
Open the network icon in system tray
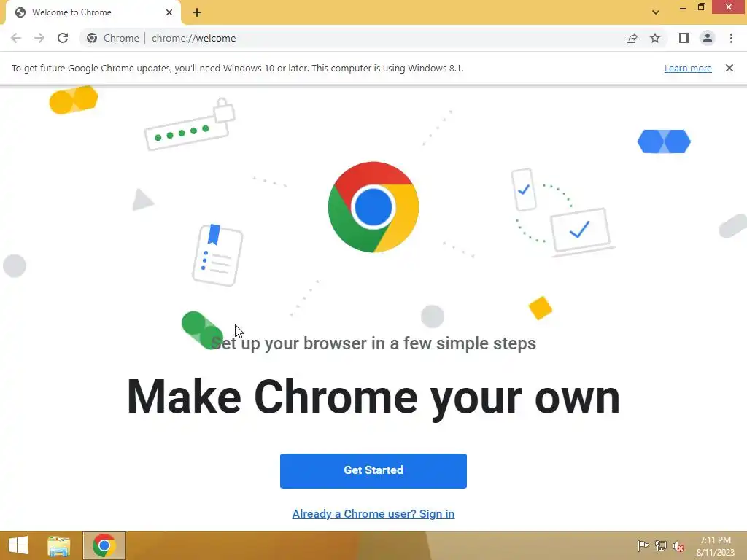coord(661,545)
